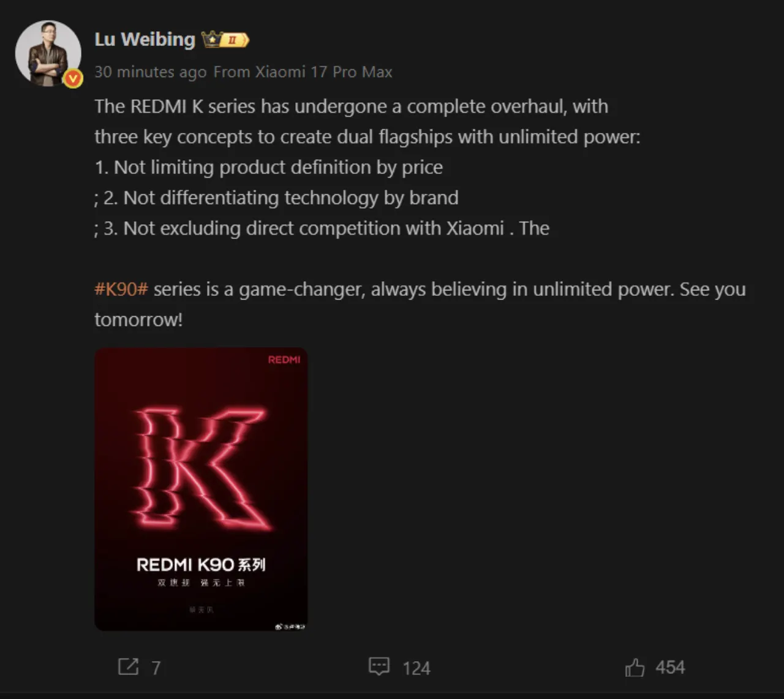
Task: Click the crown membership badge
Action: [x=225, y=40]
